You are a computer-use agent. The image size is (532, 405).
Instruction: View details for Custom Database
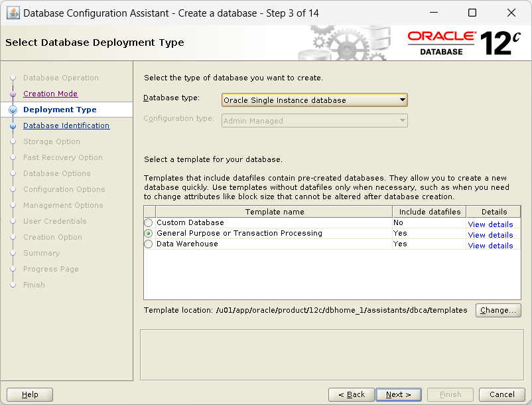point(490,224)
